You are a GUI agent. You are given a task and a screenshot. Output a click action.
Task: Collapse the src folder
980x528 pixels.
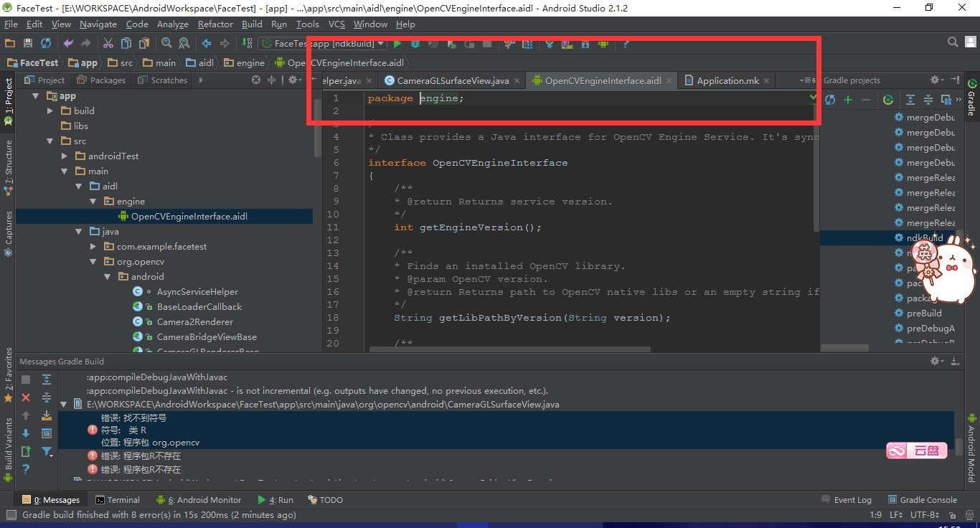click(x=50, y=141)
